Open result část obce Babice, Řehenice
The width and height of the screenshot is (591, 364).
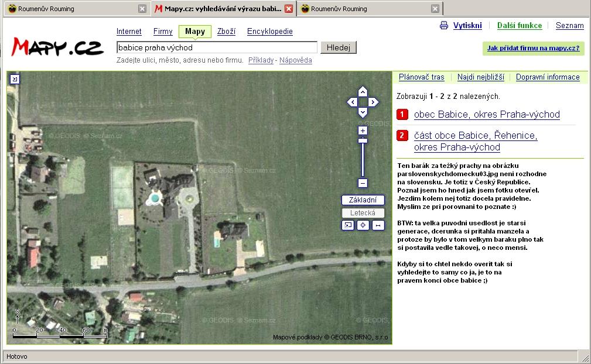pos(476,141)
